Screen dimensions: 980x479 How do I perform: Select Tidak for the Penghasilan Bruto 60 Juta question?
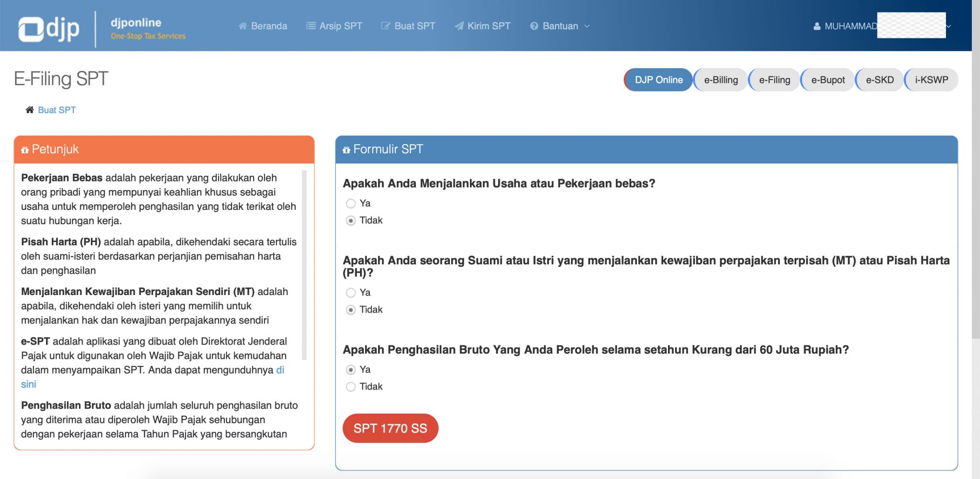point(350,386)
